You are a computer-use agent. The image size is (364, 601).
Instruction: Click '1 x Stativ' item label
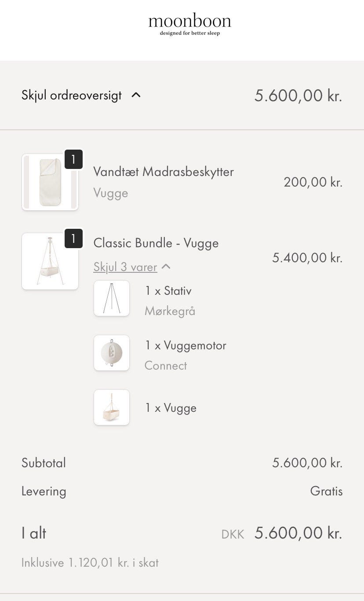click(x=168, y=291)
